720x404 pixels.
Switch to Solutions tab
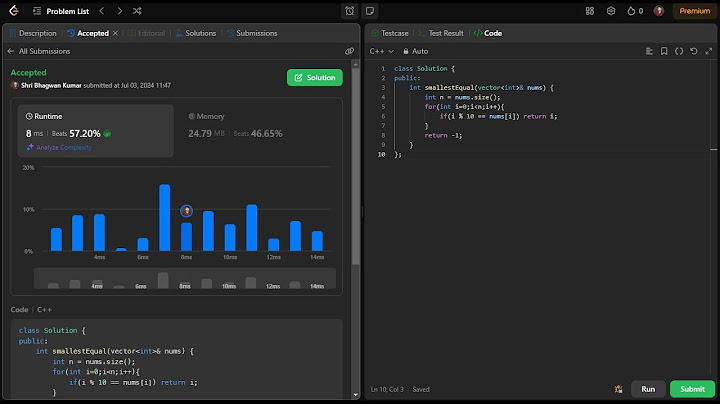pos(196,33)
